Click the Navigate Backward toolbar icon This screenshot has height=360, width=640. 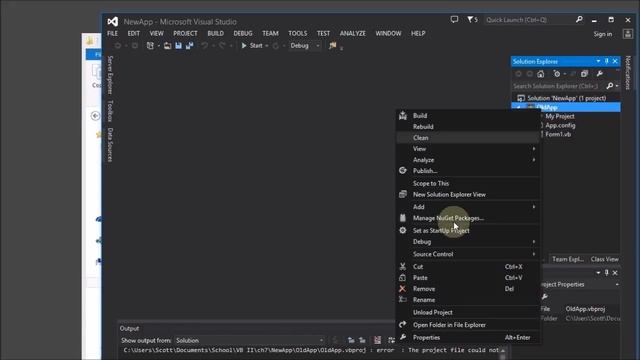(x=118, y=46)
